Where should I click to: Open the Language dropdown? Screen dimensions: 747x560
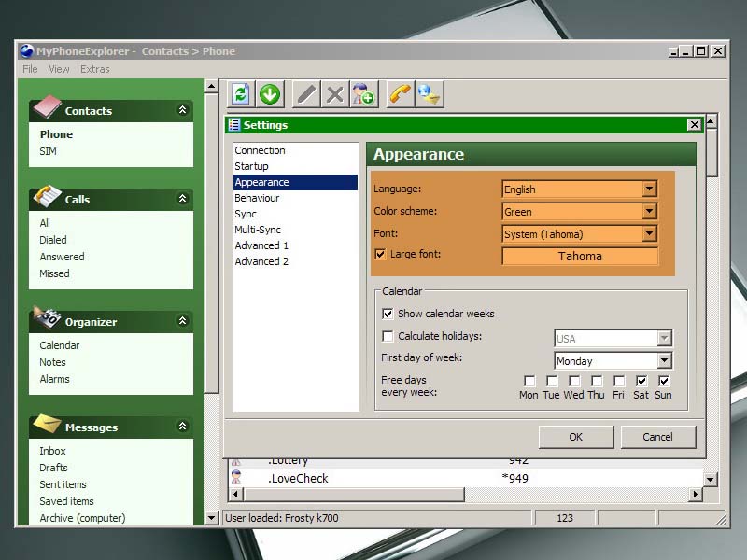pos(649,189)
